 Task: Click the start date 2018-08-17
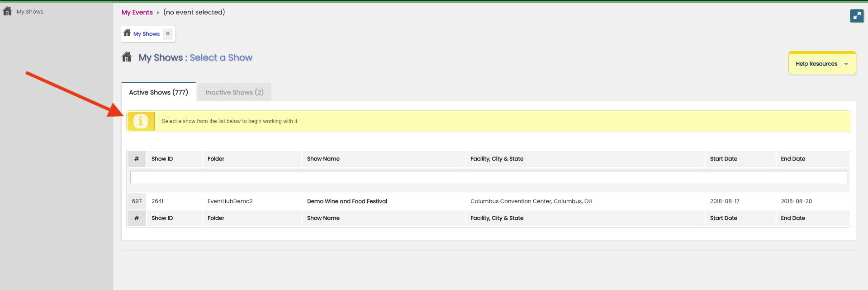click(725, 201)
